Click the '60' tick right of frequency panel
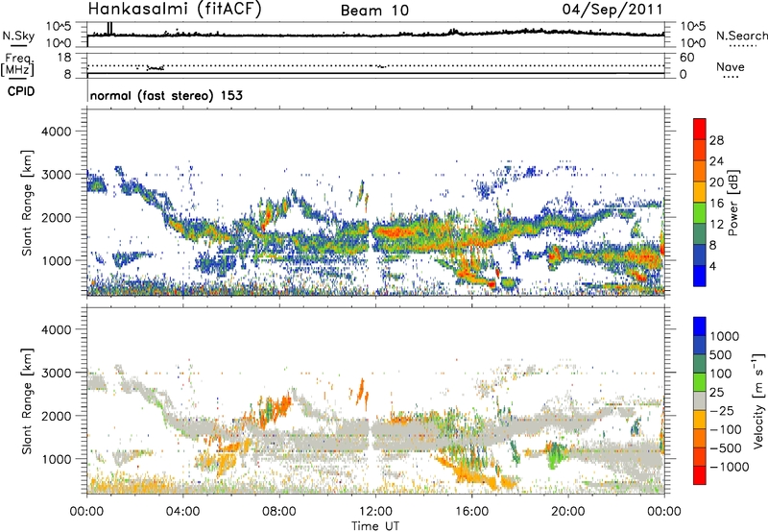The image size is (768, 532). tap(686, 58)
